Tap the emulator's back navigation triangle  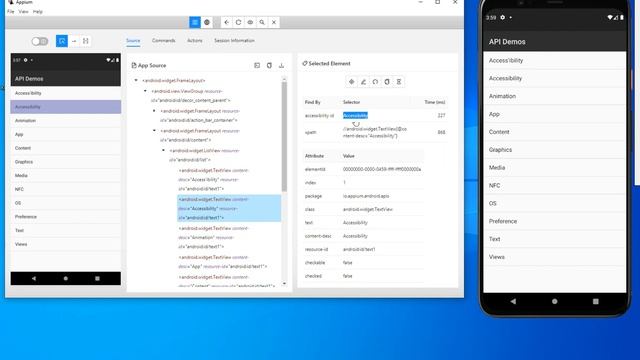point(513,301)
